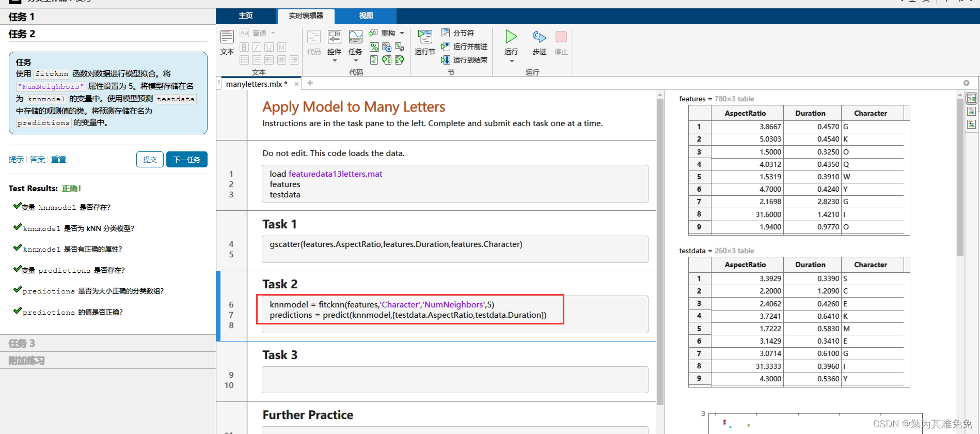The height and width of the screenshot is (434, 980).
Task: Click the 下一任务 next task button
Action: [187, 160]
